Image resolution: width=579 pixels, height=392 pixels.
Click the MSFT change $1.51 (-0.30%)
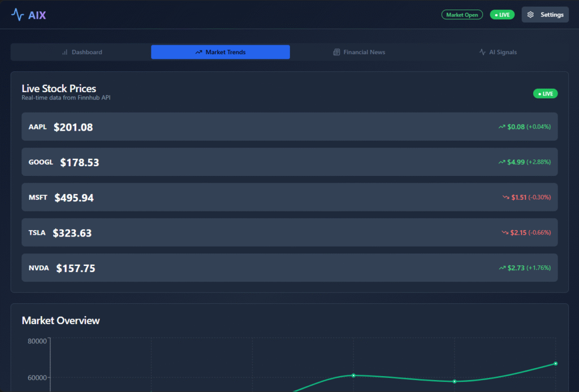[526, 197]
